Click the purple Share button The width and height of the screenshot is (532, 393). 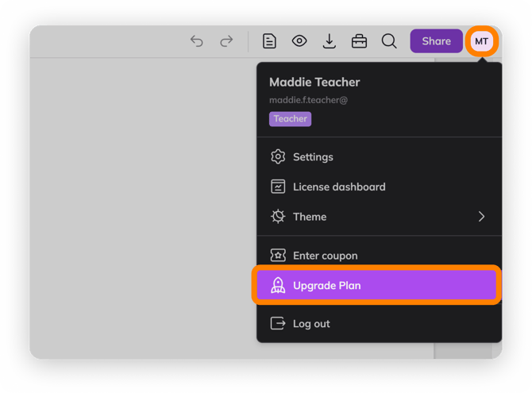pos(437,41)
